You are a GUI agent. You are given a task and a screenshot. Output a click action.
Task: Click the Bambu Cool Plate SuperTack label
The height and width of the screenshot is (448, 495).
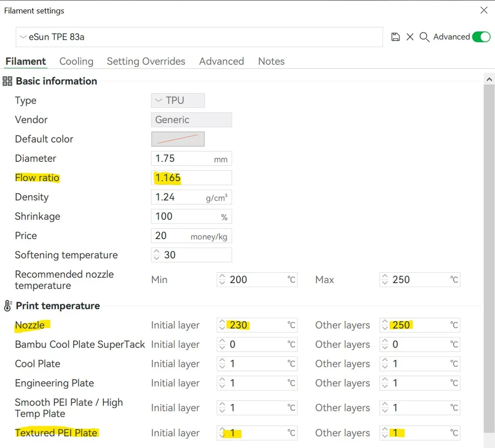pyautogui.click(x=80, y=344)
